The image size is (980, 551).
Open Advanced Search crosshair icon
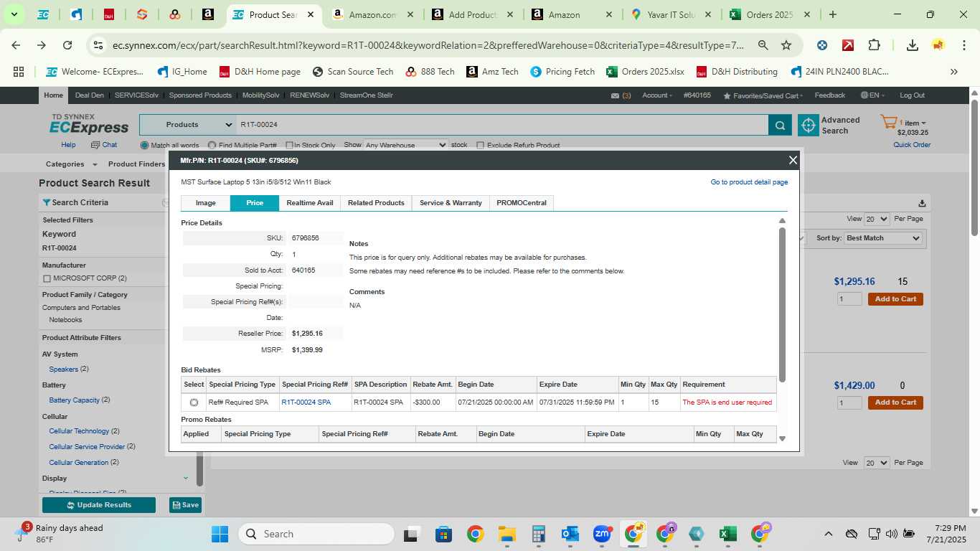pyautogui.click(x=809, y=125)
